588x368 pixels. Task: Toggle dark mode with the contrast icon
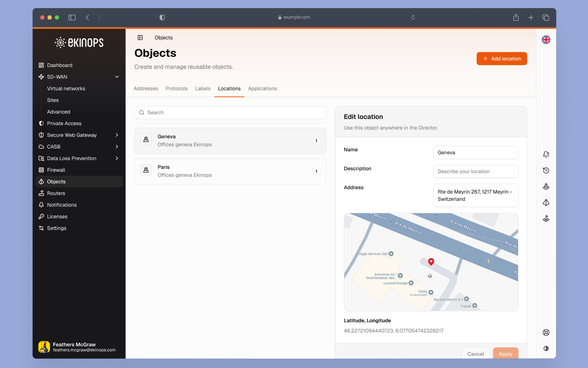[546, 348]
